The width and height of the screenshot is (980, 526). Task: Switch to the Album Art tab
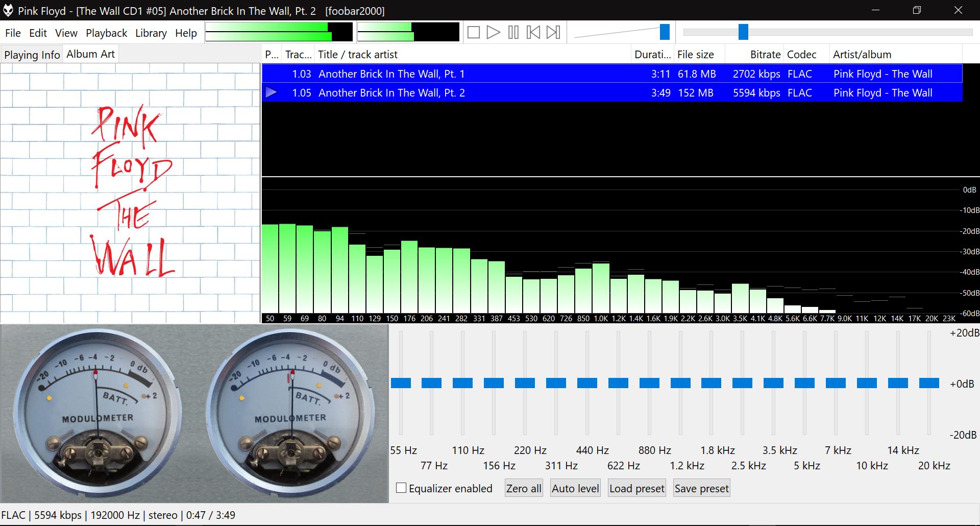coord(91,54)
